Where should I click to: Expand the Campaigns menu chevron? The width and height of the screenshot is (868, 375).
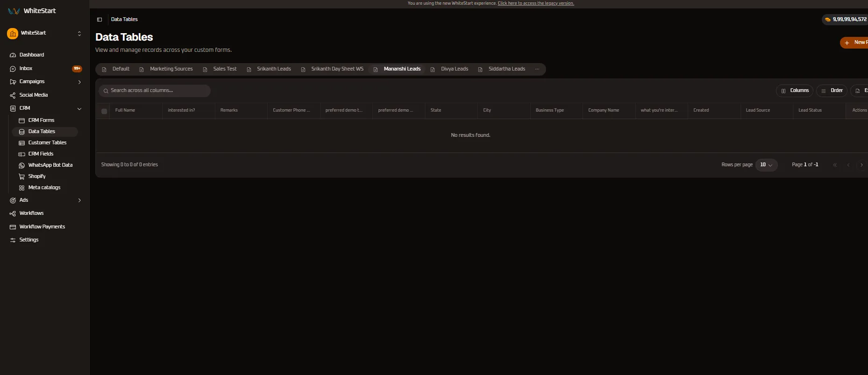click(79, 82)
